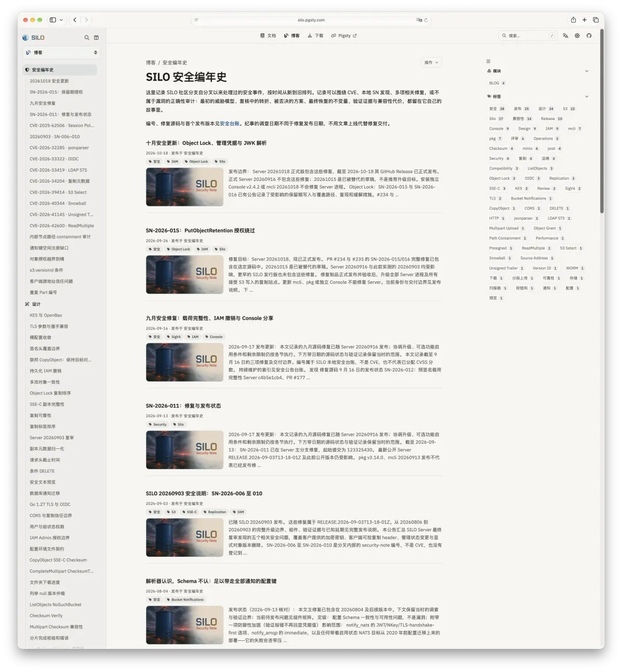This screenshot has width=622, height=672.
Task: Click the Release 10 tag
Action: click(551, 119)
